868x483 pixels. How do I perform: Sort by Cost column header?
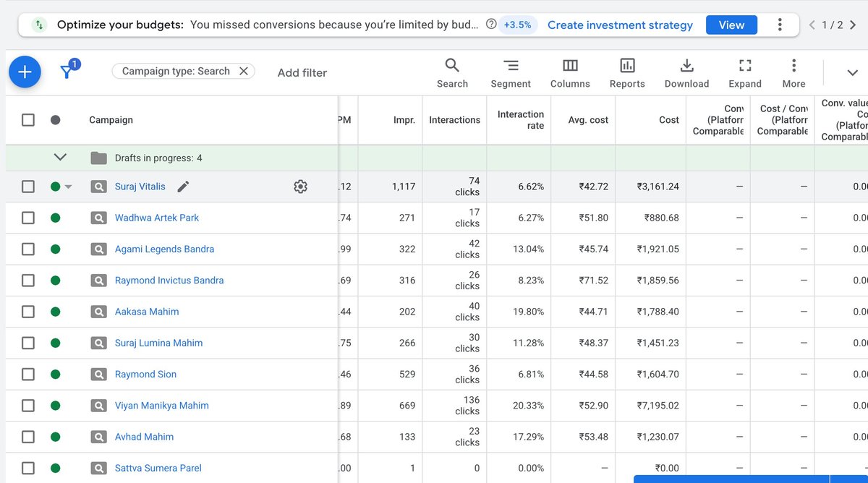click(669, 120)
